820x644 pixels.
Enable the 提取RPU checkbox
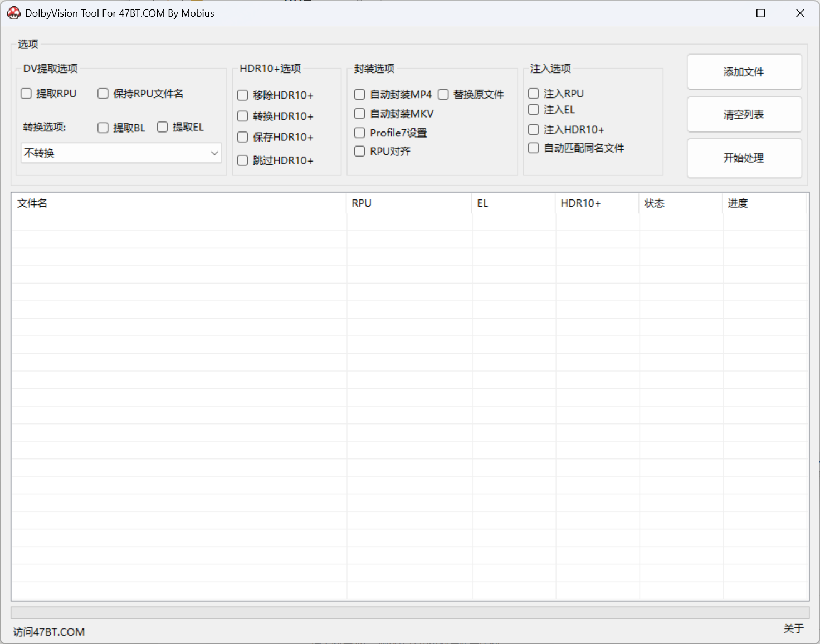click(x=26, y=94)
